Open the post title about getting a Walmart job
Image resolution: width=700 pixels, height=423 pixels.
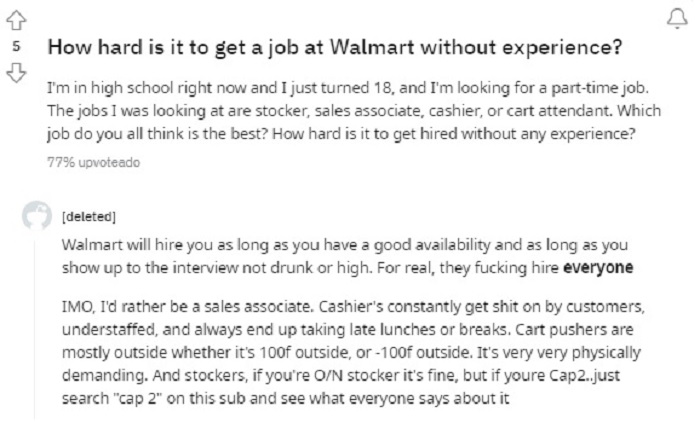(335, 47)
